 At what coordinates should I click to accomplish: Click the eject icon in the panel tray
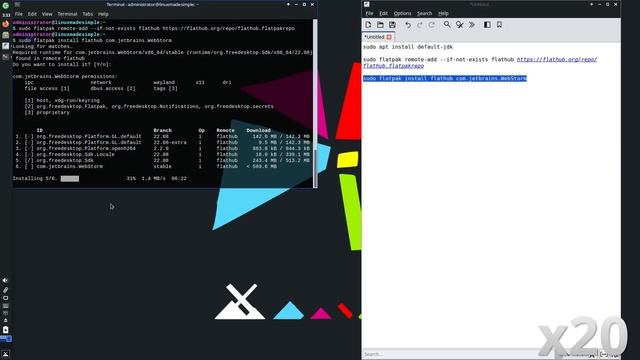[x=5, y=320]
